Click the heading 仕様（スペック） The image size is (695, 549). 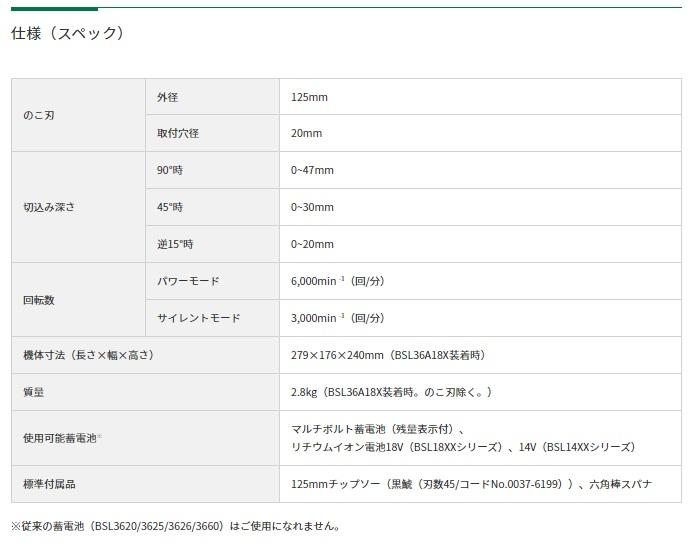click(x=68, y=33)
